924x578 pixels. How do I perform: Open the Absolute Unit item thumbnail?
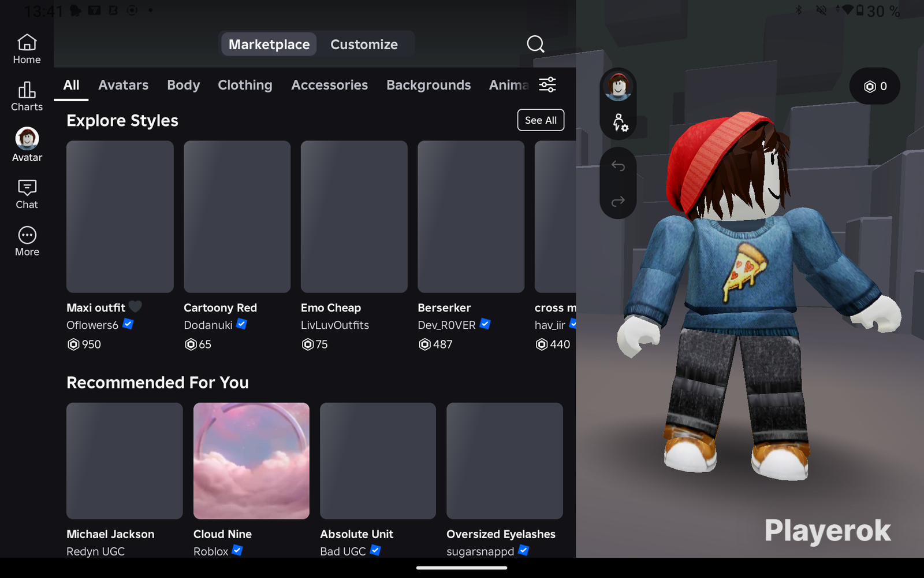378,461
